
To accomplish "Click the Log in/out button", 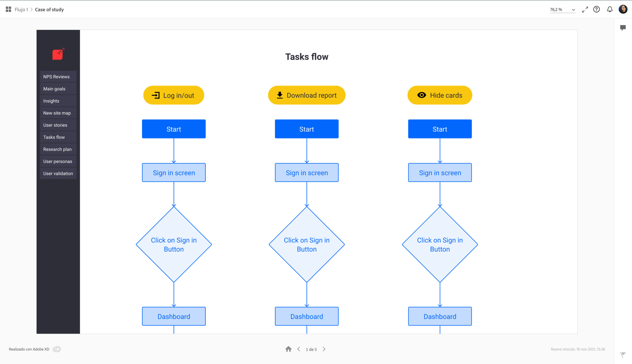I will 174,95.
